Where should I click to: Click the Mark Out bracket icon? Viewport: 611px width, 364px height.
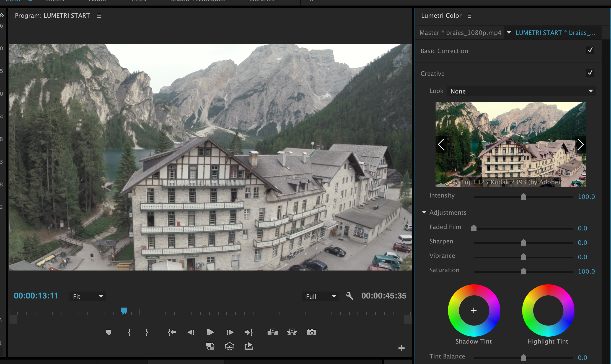[147, 332]
